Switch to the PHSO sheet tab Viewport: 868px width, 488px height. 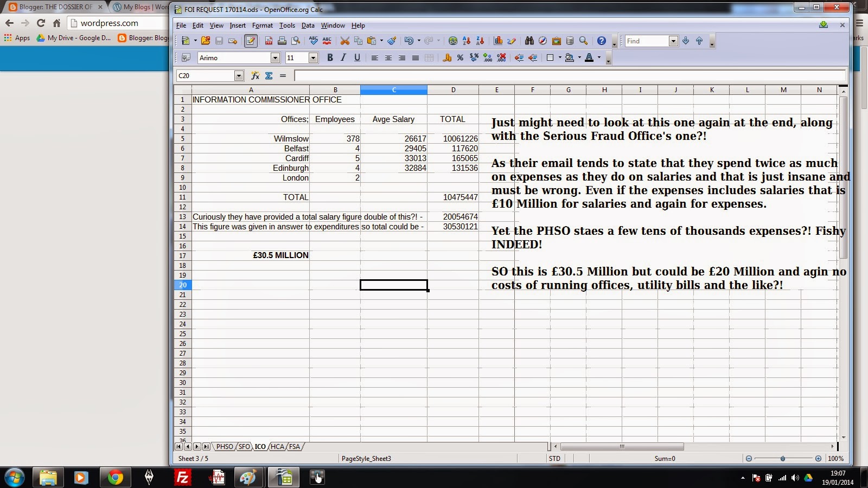(225, 447)
